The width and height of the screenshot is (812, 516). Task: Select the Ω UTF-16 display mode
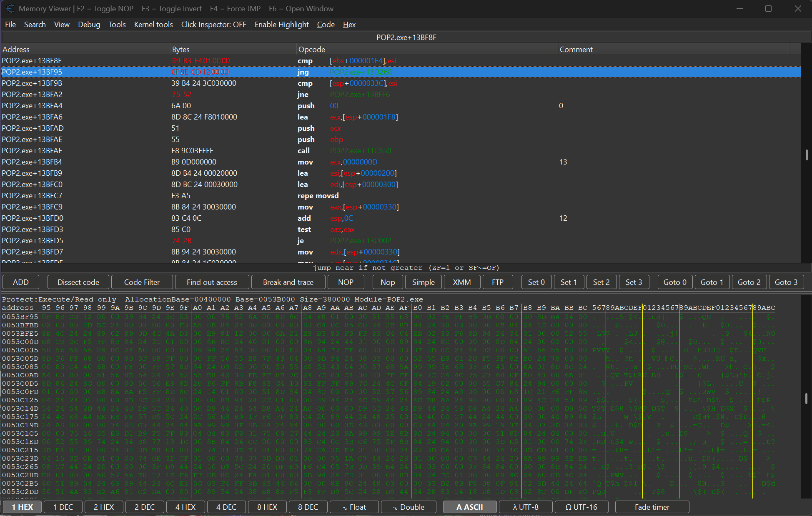581,507
